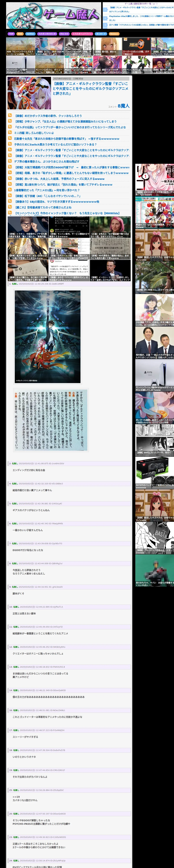Screen dimensions: 174x868
Task: Open sidebar 昔のおもちゃ、ヤバい thumbnail
Action: (155, 570)
